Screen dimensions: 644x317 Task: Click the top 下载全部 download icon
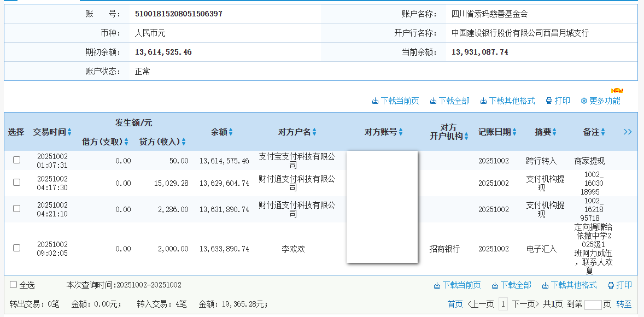[x=433, y=101]
